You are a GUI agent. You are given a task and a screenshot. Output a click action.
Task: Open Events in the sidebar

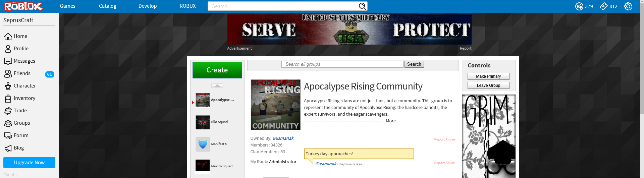(x=10, y=175)
